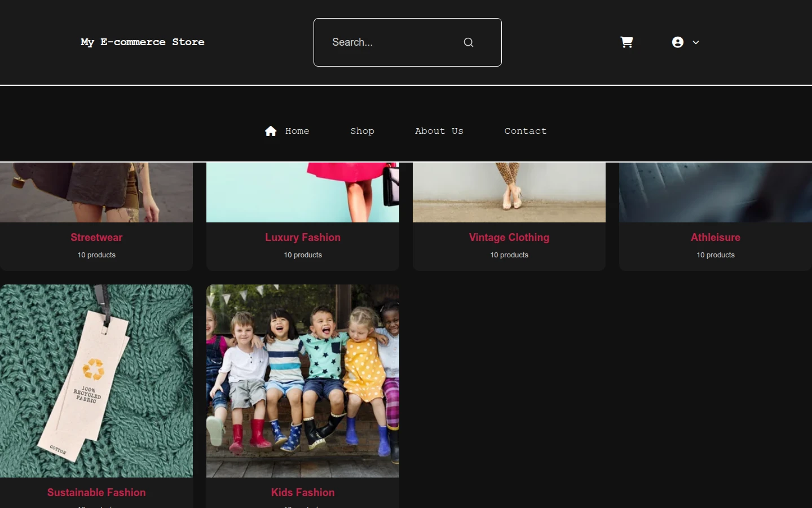Click the user account avatar icon
Viewport: 812px width, 508px height.
point(678,42)
